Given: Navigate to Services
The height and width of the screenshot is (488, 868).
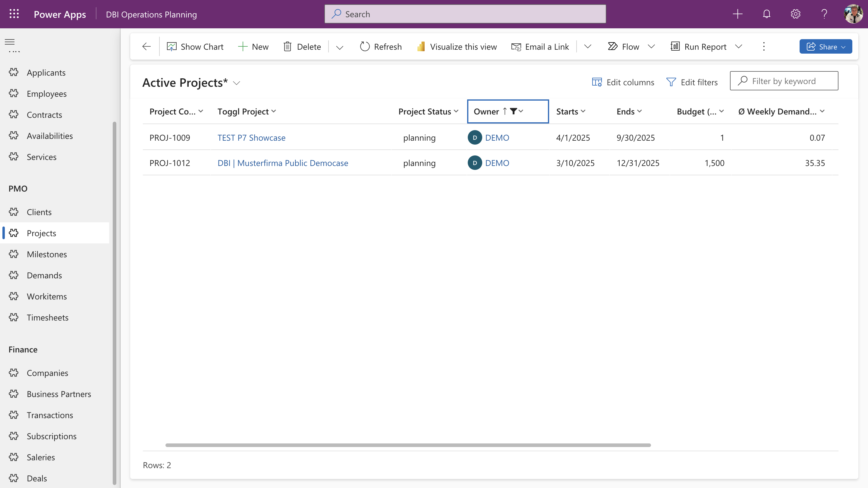Looking at the screenshot, I should point(55,157).
